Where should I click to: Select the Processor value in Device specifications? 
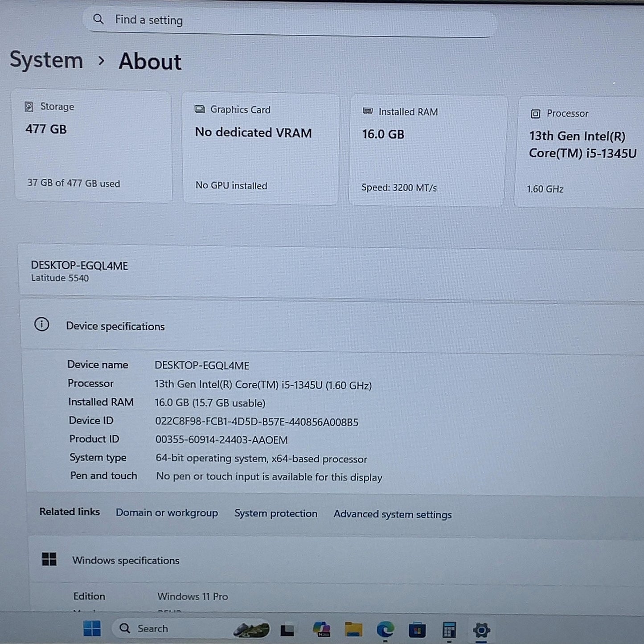tap(263, 385)
